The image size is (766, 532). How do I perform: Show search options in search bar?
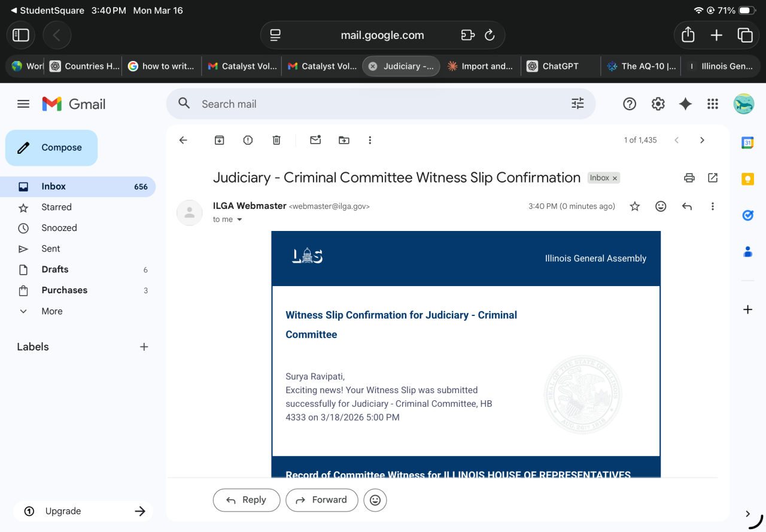coord(577,104)
